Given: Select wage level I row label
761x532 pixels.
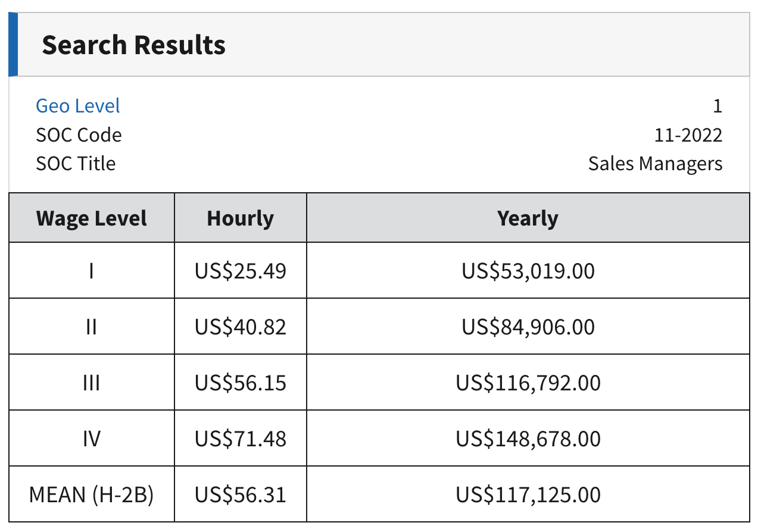Looking at the screenshot, I should click(91, 270).
